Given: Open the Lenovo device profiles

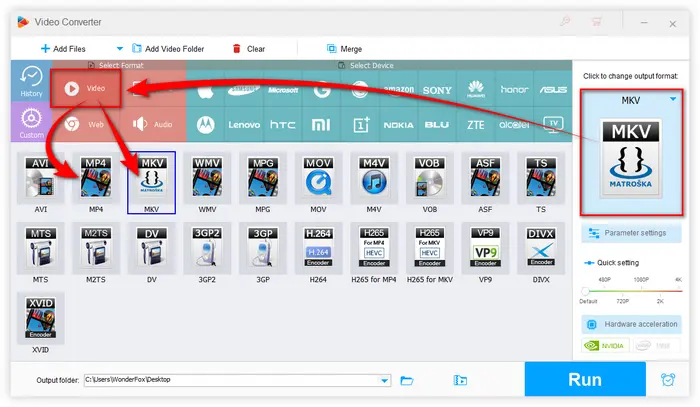Looking at the screenshot, I should (244, 125).
